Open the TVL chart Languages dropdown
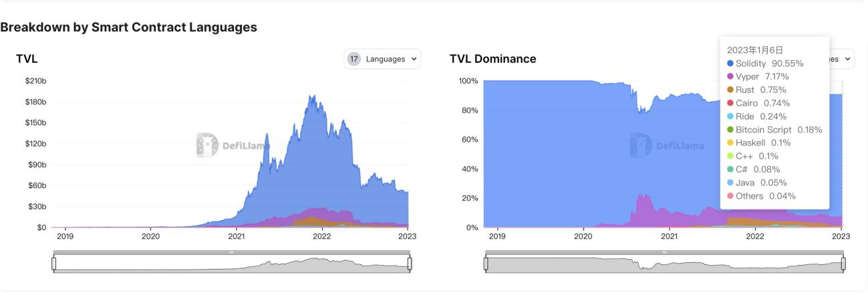Viewport: 868px width, 293px height. pyautogui.click(x=382, y=59)
